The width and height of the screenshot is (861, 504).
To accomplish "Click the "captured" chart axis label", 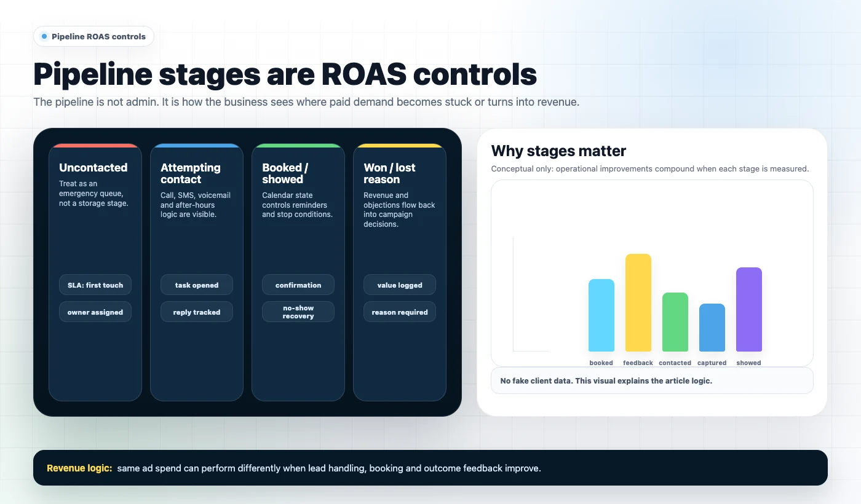I will coord(712,363).
